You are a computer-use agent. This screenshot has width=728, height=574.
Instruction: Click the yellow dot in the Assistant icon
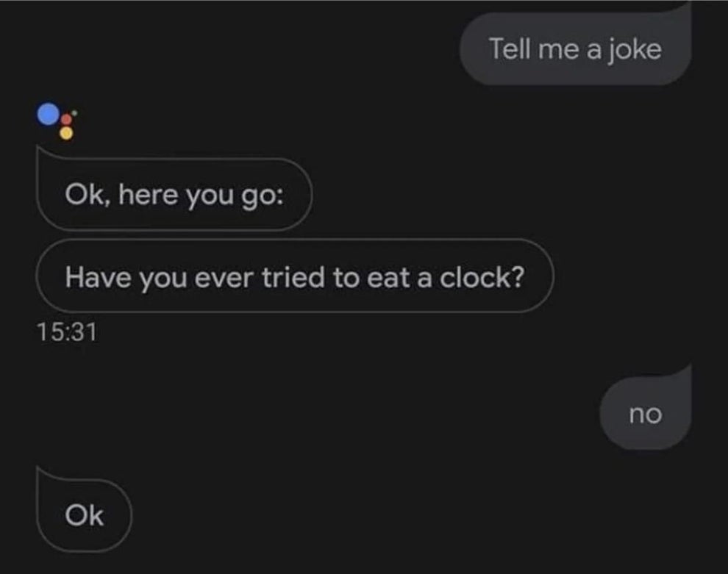(x=66, y=133)
